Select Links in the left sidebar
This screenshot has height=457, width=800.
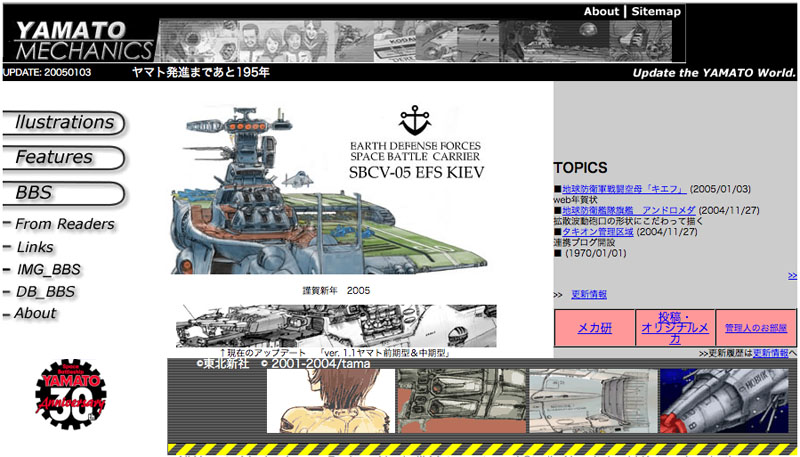click(x=36, y=247)
